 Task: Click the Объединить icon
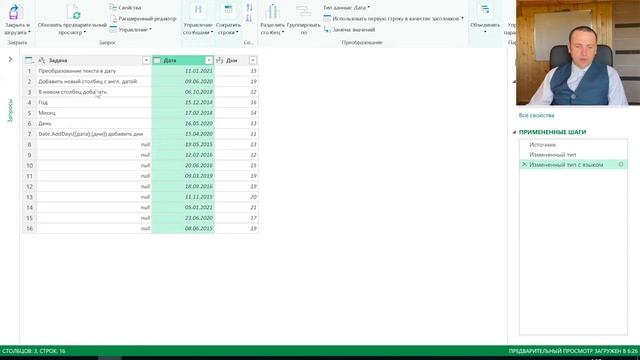484,10
